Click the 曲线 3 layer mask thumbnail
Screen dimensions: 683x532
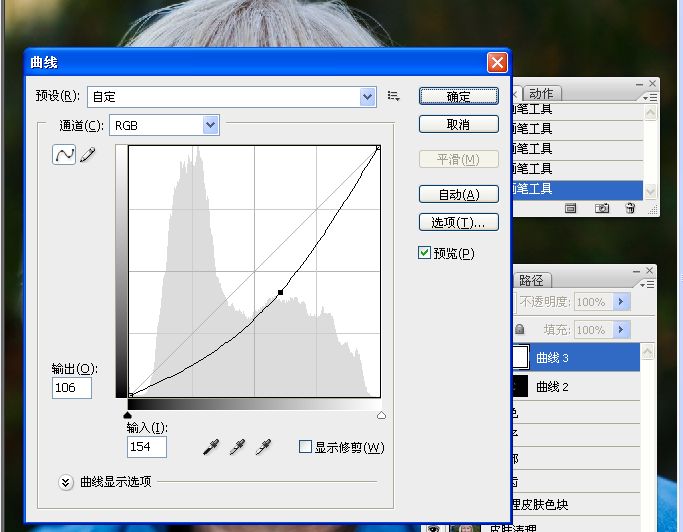tap(521, 358)
